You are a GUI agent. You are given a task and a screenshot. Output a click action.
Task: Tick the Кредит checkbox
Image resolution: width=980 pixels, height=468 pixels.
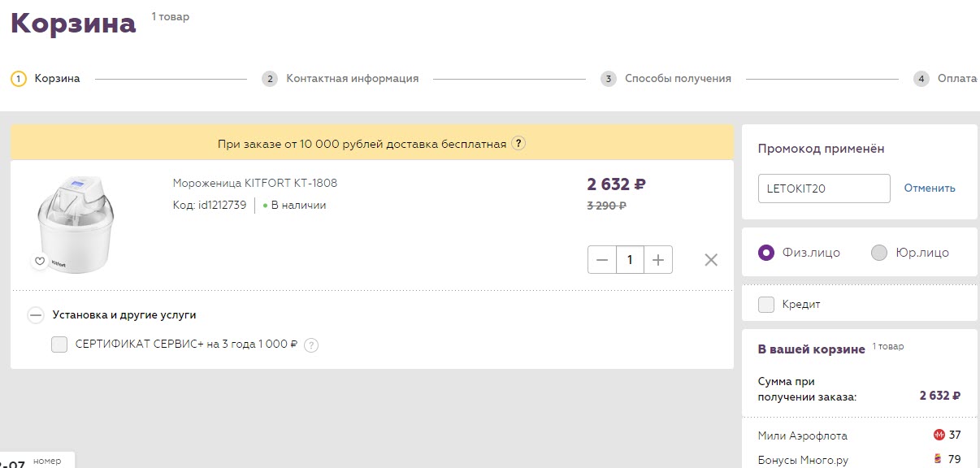tap(765, 305)
